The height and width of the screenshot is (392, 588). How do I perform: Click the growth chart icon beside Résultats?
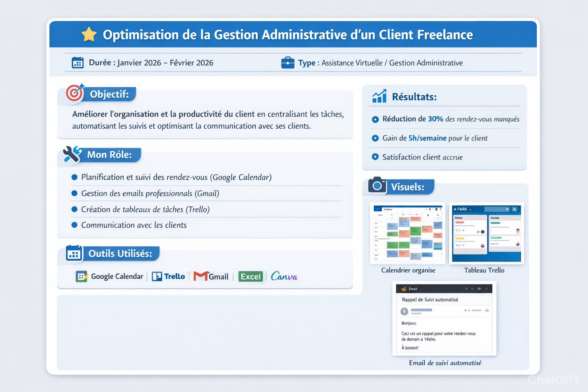coord(379,96)
